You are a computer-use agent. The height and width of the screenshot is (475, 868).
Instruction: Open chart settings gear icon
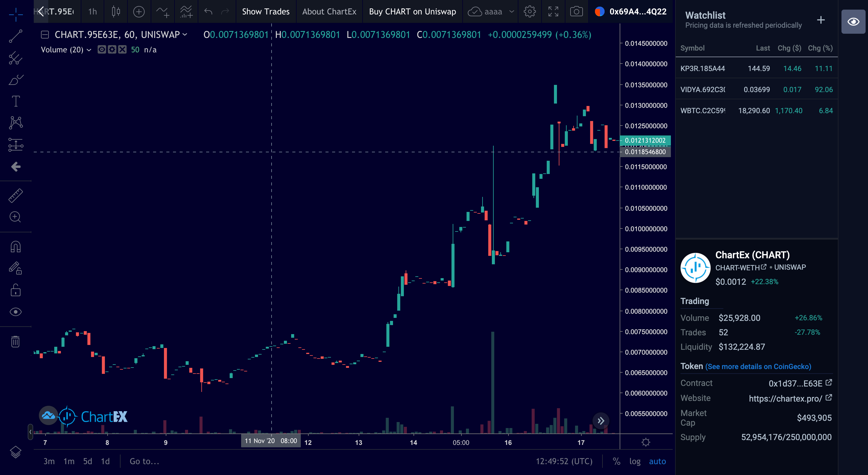529,12
